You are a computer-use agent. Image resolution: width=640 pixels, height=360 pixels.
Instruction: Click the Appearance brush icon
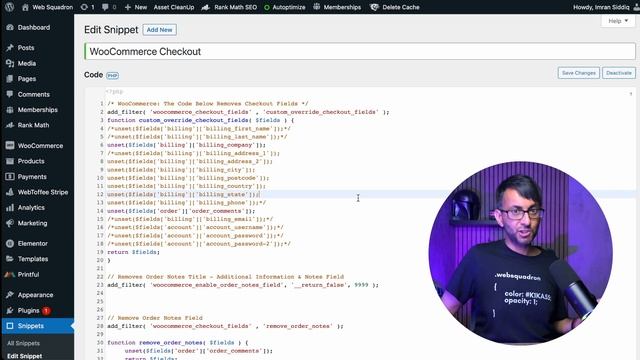pyautogui.click(x=10, y=295)
